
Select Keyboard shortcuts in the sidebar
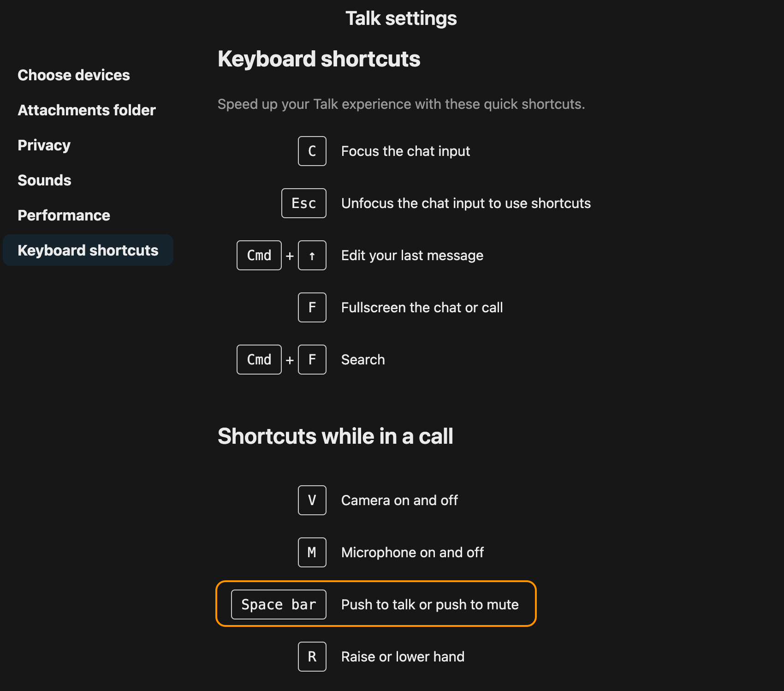[88, 250]
